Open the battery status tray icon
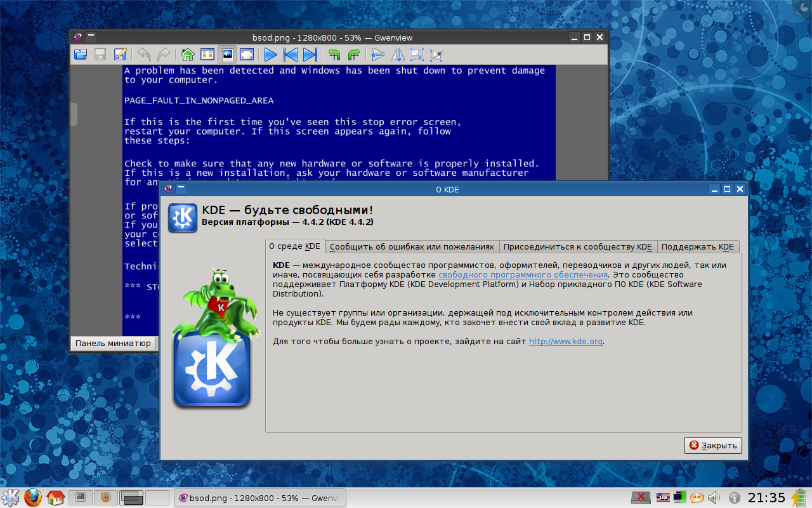The image size is (812, 508). pyautogui.click(x=799, y=497)
